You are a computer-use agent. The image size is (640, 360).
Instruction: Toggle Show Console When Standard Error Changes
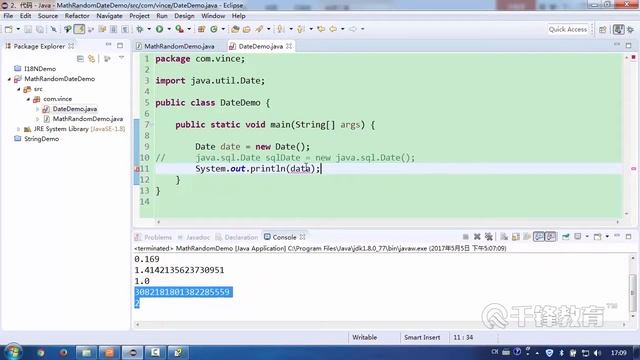point(551,237)
